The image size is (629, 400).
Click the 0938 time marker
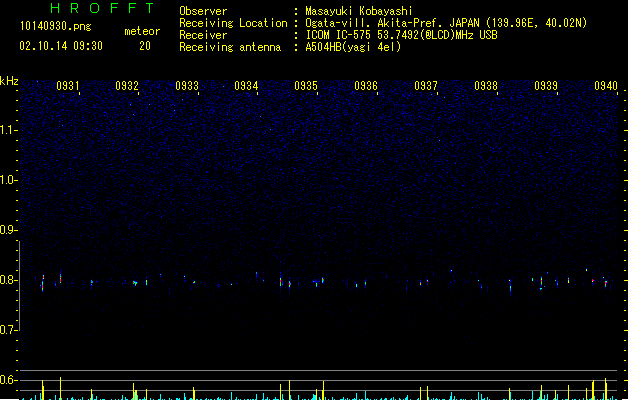click(486, 86)
